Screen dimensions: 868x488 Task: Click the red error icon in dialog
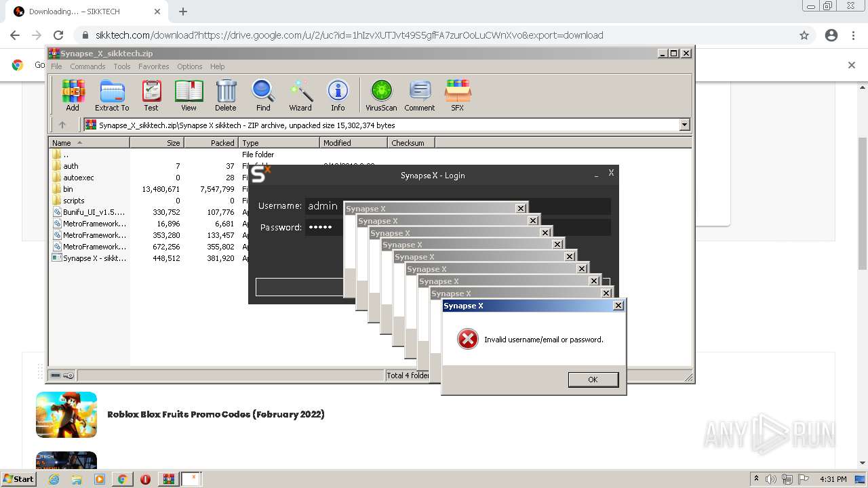click(467, 339)
